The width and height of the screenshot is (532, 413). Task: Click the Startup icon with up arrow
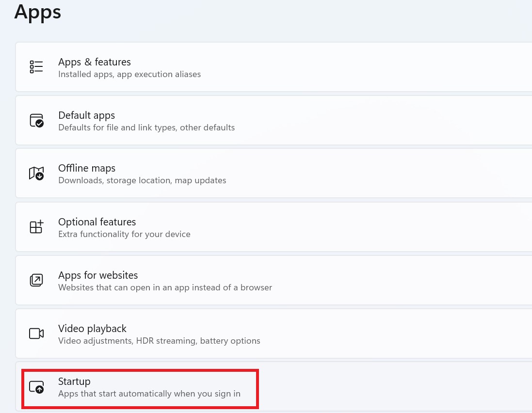[x=36, y=387]
